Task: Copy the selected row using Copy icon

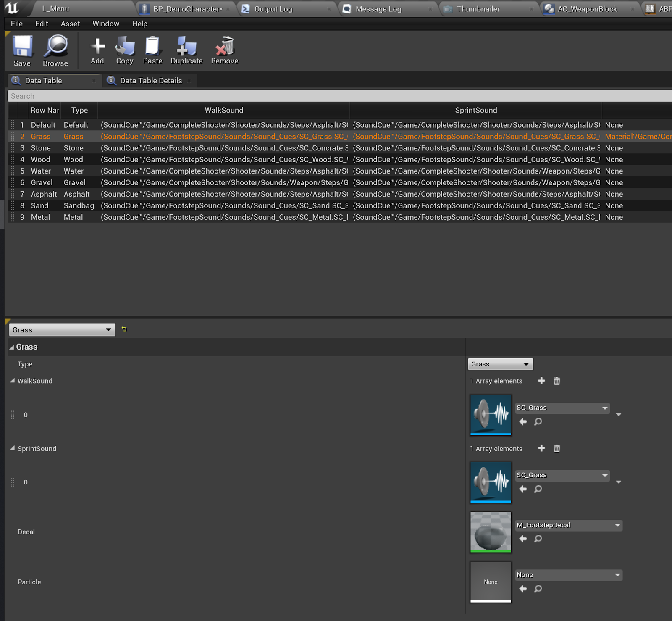Action: 125,51
